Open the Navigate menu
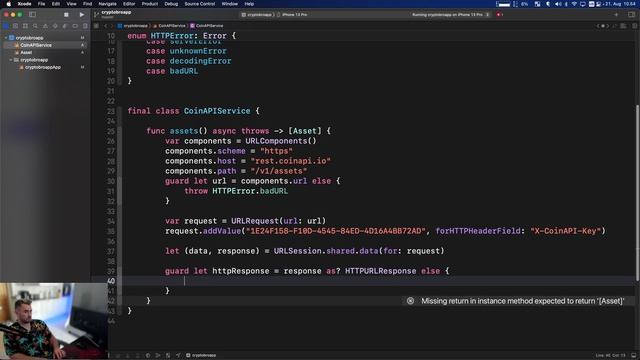 pyautogui.click(x=107, y=4)
